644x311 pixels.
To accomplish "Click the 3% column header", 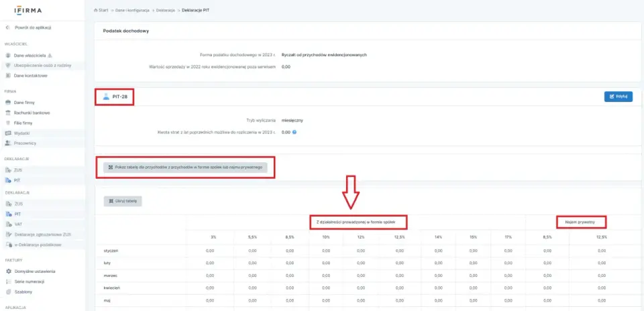I will (213, 237).
